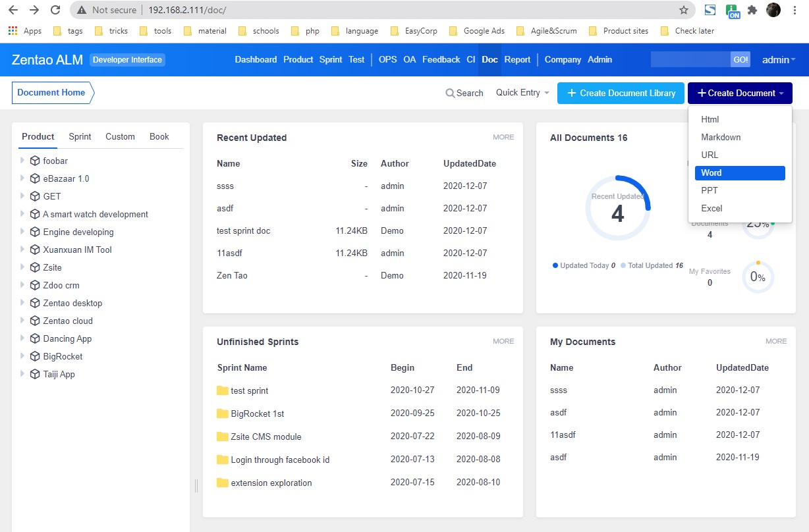Open the Quick Entry dropdown
Viewport: 809px width, 532px height.
[522, 93]
